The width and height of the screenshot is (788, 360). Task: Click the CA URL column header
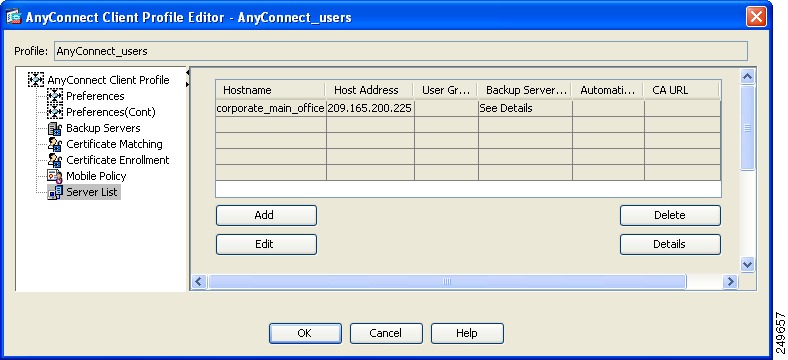pos(681,90)
